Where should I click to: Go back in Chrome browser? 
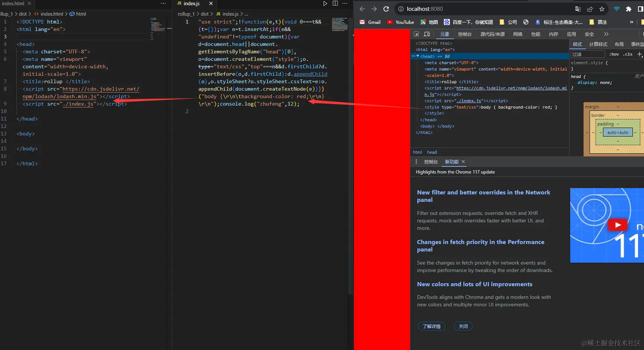coord(362,9)
